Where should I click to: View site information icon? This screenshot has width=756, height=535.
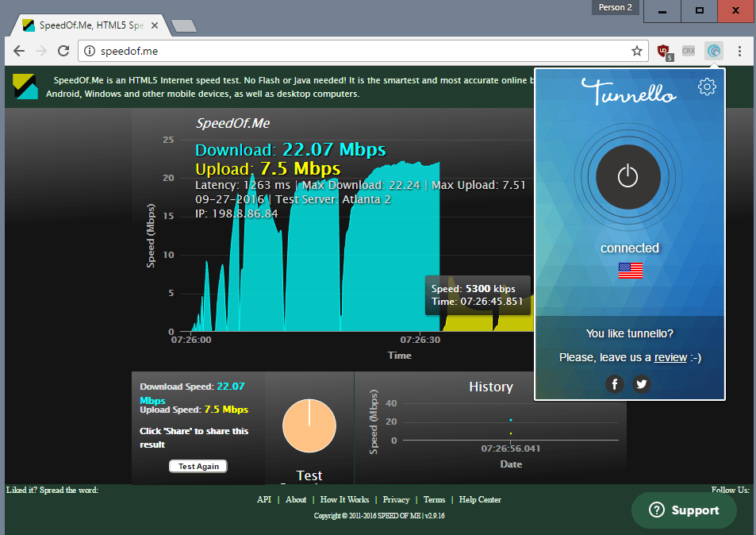(x=90, y=51)
